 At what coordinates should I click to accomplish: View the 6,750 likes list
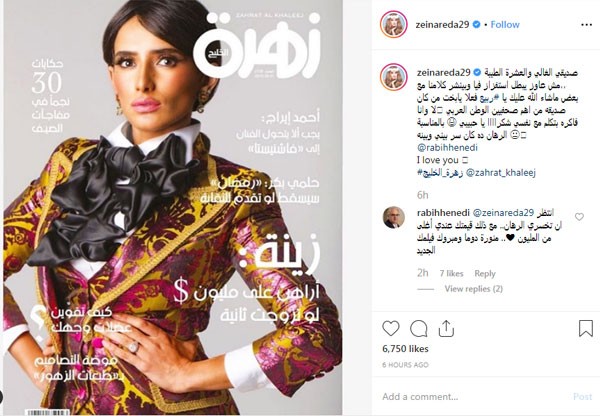tap(405, 349)
